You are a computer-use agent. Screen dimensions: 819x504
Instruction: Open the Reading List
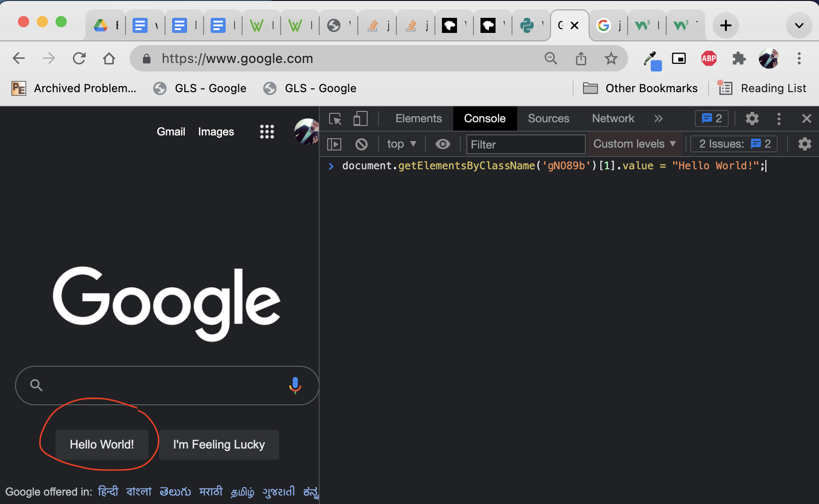[762, 88]
